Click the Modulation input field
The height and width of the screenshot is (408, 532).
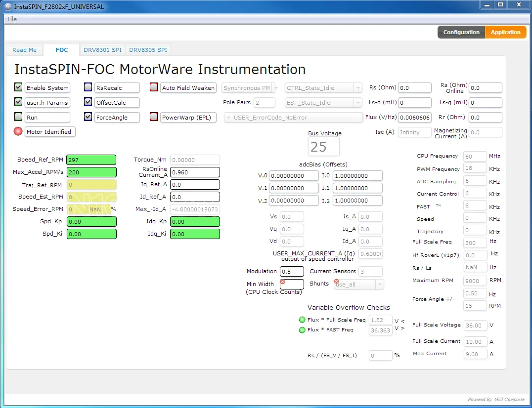tap(292, 272)
